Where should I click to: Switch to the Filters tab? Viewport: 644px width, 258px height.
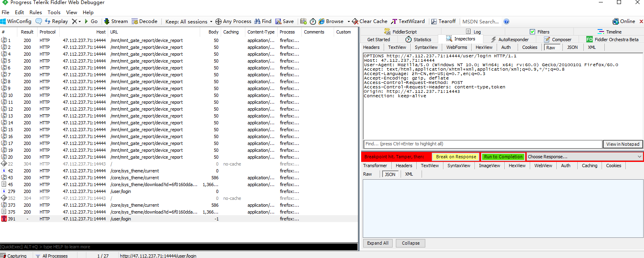[539, 32]
